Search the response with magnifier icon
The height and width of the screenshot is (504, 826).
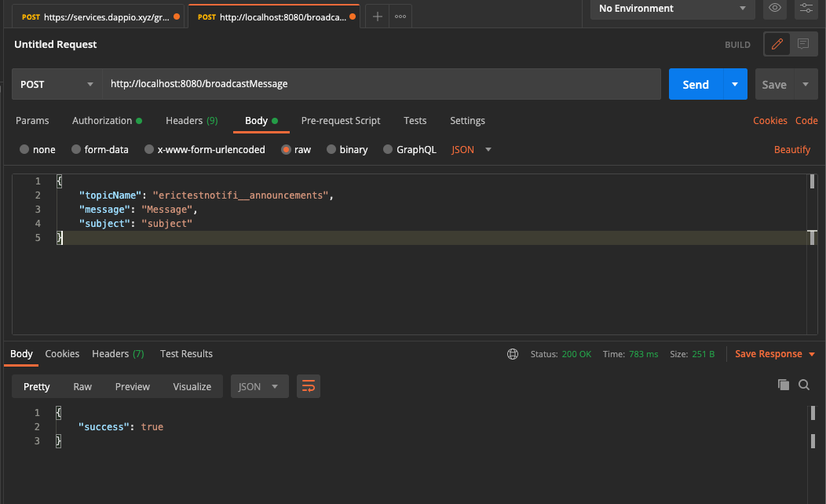pyautogui.click(x=804, y=385)
